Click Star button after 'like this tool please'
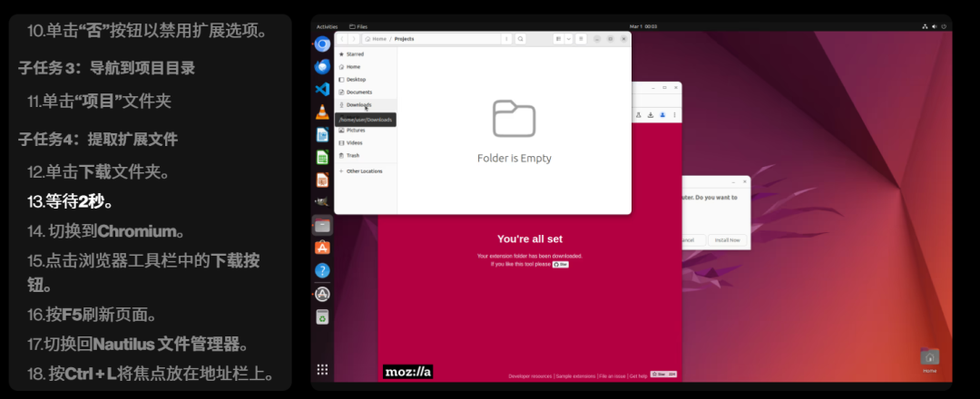The height and width of the screenshot is (399, 980). tap(561, 264)
